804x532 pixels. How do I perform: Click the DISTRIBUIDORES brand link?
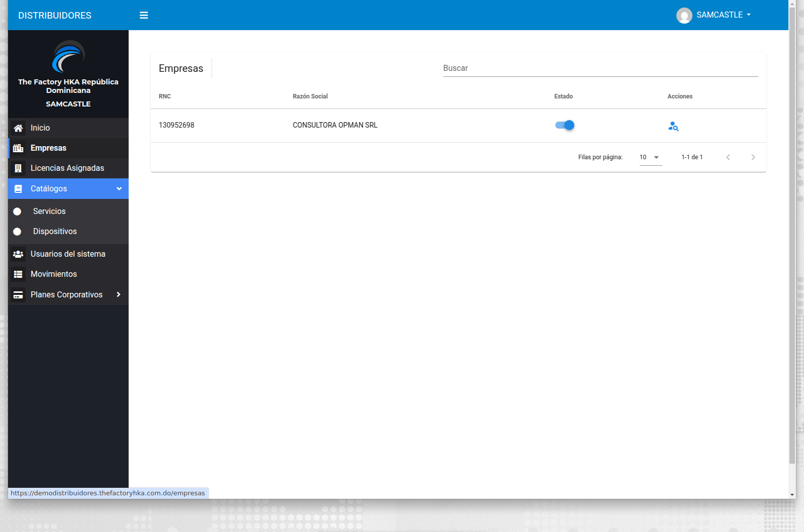pyautogui.click(x=55, y=16)
